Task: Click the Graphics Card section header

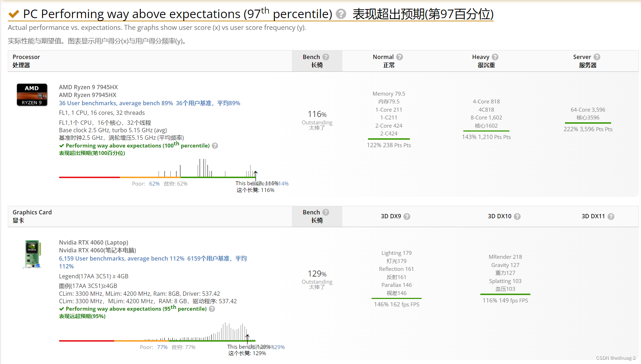Action: (x=32, y=212)
